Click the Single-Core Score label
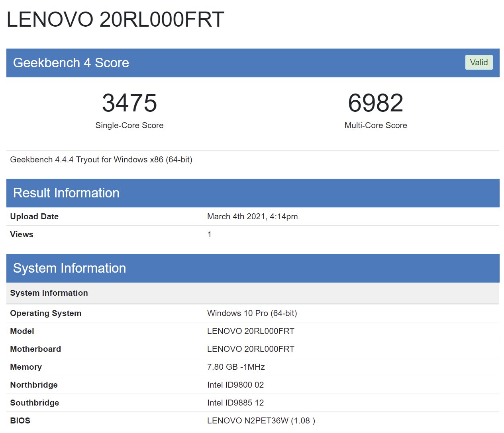504x433 pixels. 129,125
